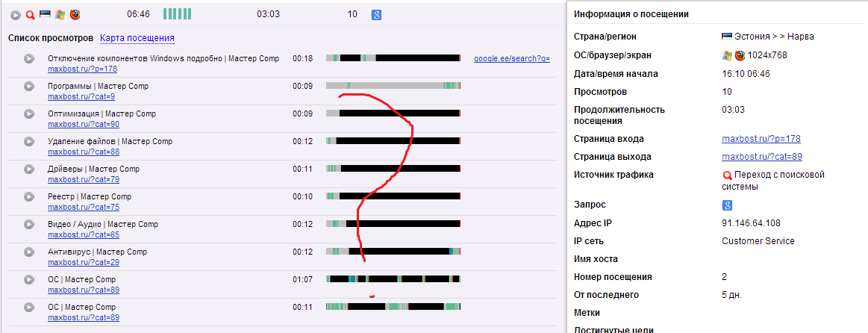
Task: Open link maxbost.ru/?cat=75
Action: (x=83, y=208)
